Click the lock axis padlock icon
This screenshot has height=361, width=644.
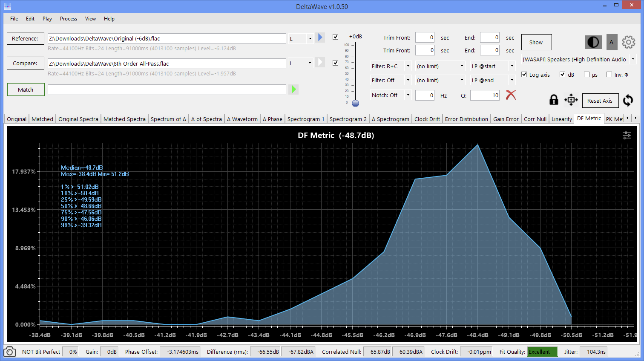point(554,100)
